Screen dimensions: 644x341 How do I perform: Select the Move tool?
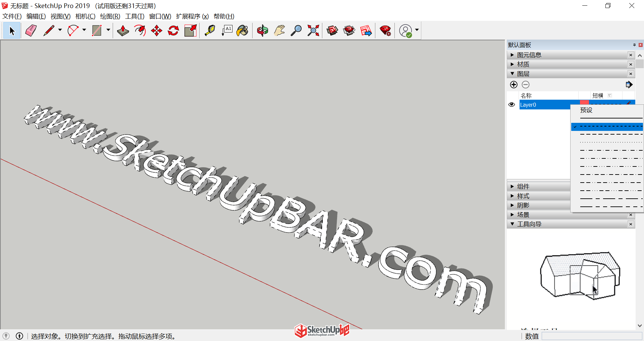(x=157, y=31)
